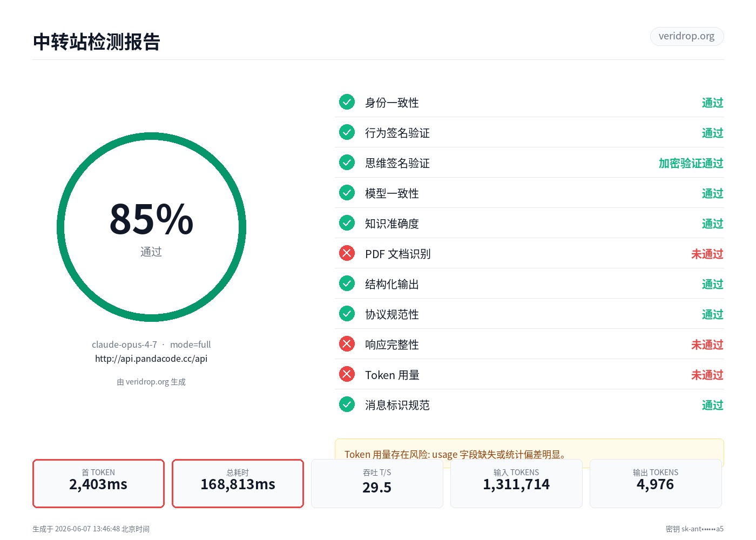Screen dimensions: 756x540
Task: Click check icon beside 结构化输出
Action: (347, 283)
